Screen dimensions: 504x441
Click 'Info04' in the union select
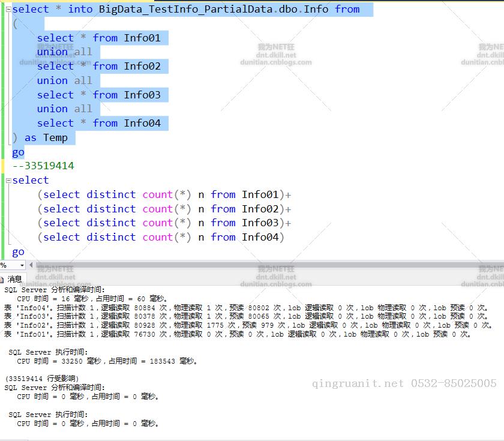tap(142, 123)
